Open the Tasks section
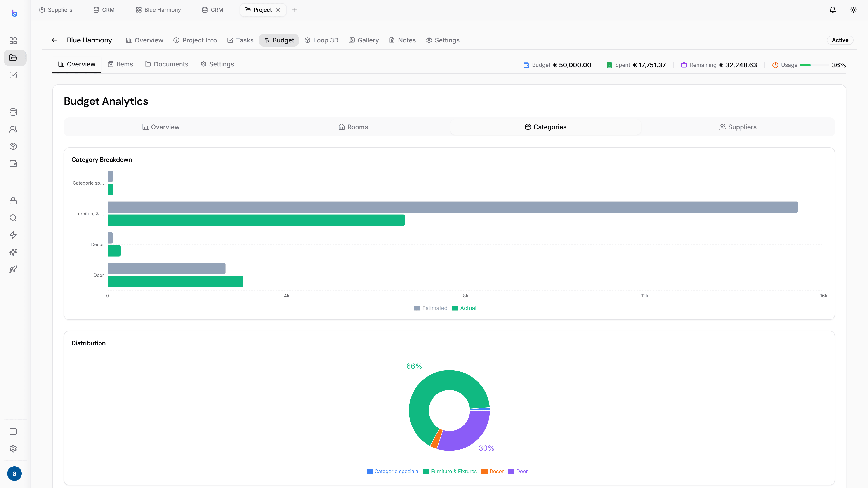This screenshot has height=488, width=868. pyautogui.click(x=240, y=40)
